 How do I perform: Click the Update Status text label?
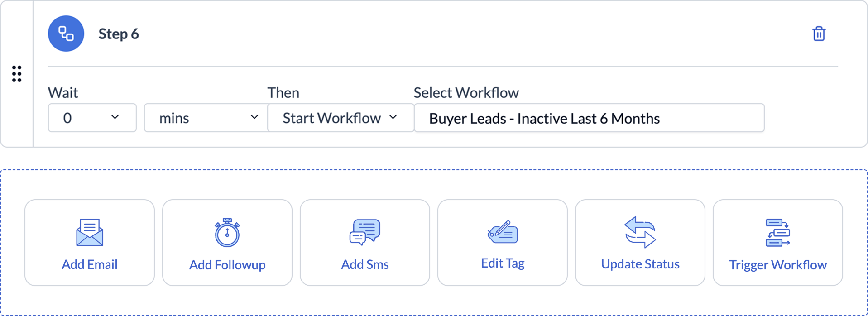click(x=640, y=264)
